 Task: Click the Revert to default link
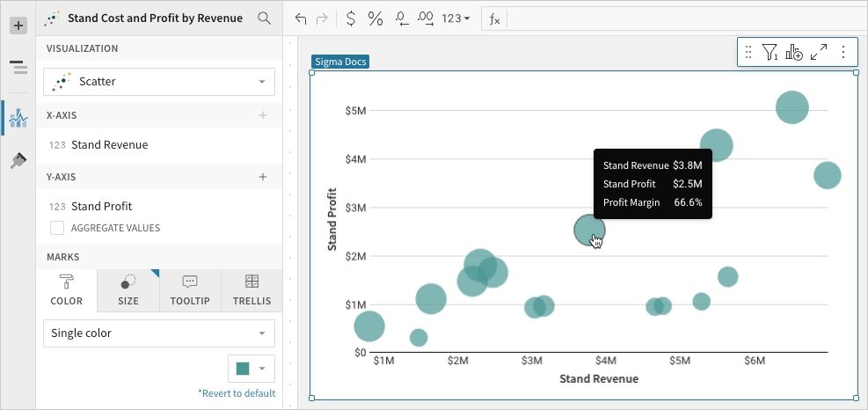[x=237, y=393]
